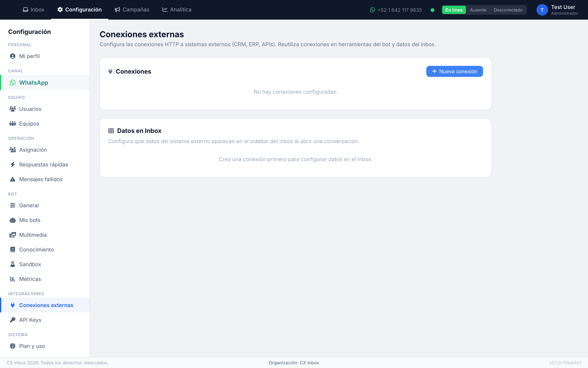The width and height of the screenshot is (588, 368).
Task: Click the Mi perfil user icon
Action: tap(13, 56)
